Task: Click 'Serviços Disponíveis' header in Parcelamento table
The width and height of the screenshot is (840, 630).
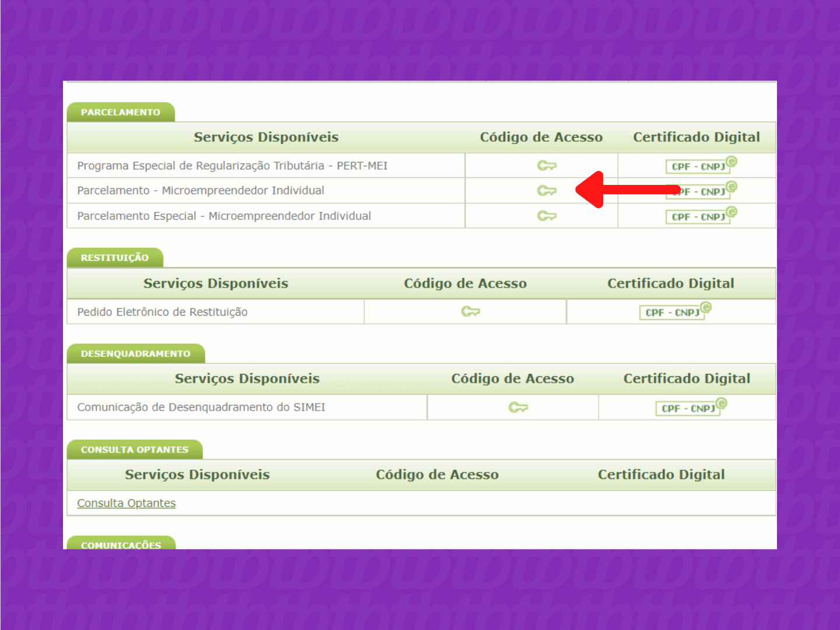Action: coord(266,137)
